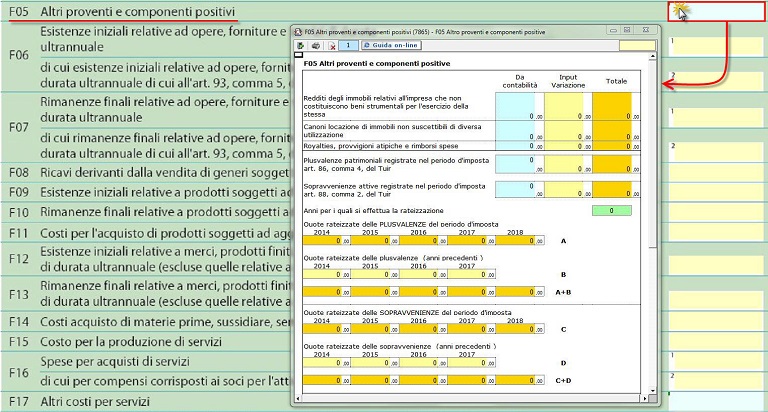Click the dialog horizontal scrollbar left arrow
Screen dimensions: 768x412
point(297,398)
